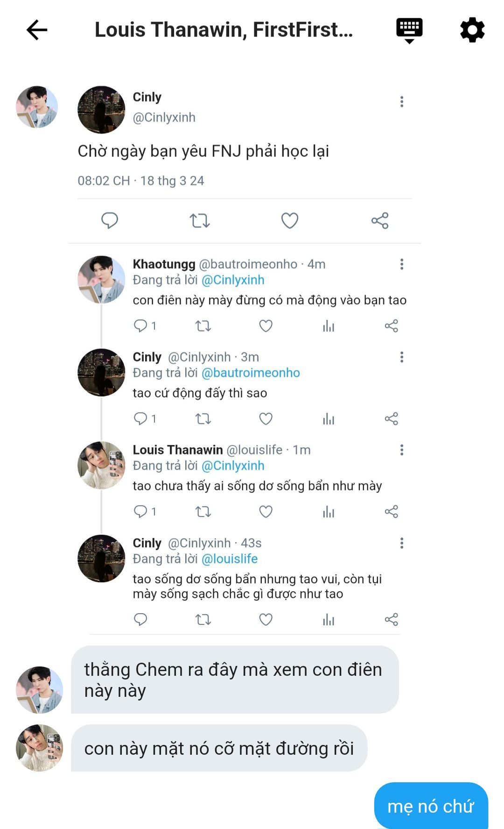Open more options on main tweet

(x=402, y=102)
